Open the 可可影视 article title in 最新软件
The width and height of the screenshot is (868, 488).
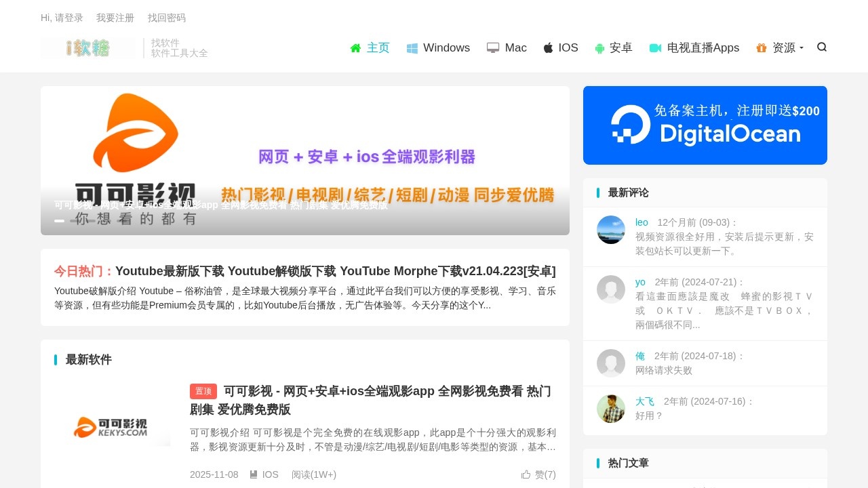pyautogui.click(x=370, y=400)
